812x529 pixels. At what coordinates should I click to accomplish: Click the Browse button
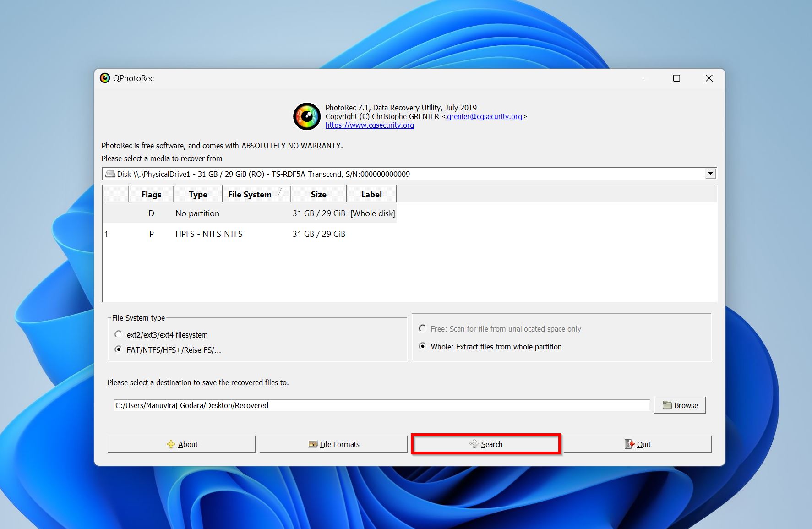pos(680,405)
